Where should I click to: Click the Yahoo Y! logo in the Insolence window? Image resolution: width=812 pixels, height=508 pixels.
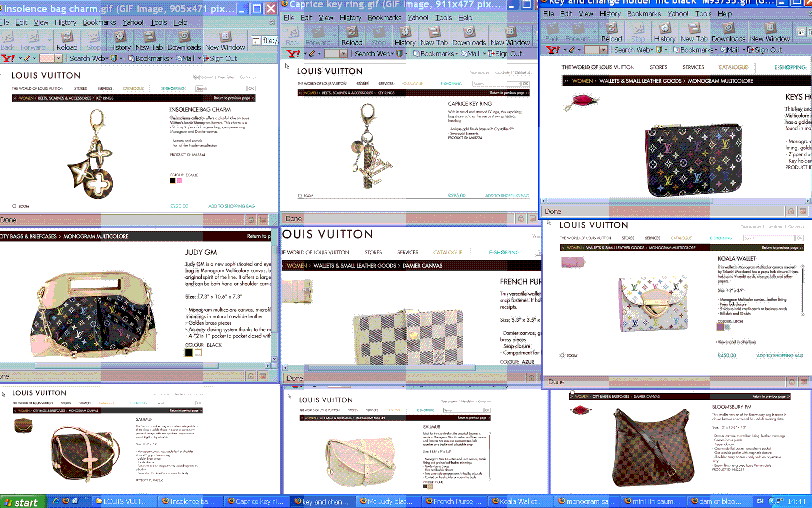click(x=8, y=58)
